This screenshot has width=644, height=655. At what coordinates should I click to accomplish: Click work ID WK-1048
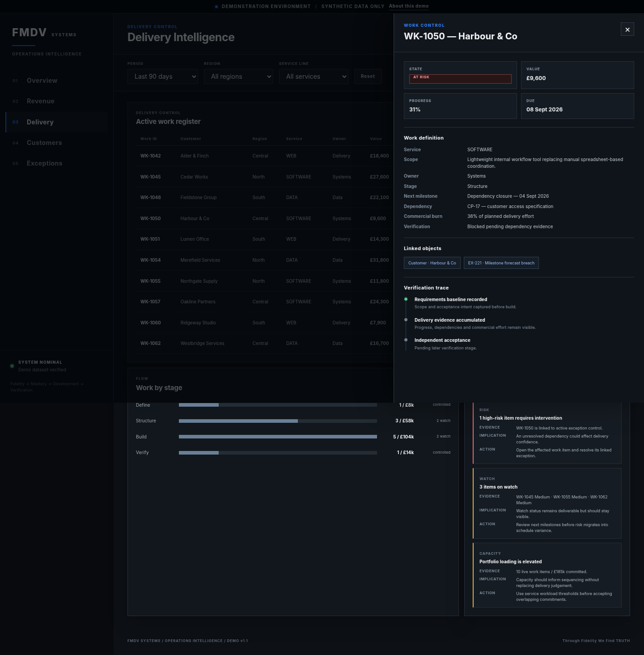(x=150, y=197)
